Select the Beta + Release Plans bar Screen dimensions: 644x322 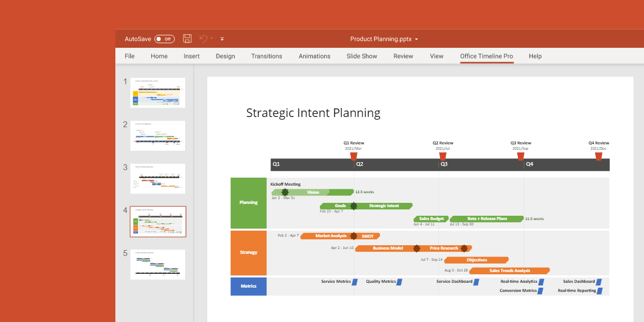pos(486,218)
